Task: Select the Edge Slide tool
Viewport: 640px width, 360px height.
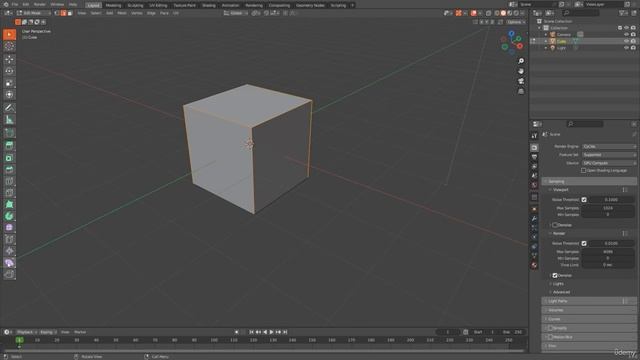Action: tap(9, 239)
